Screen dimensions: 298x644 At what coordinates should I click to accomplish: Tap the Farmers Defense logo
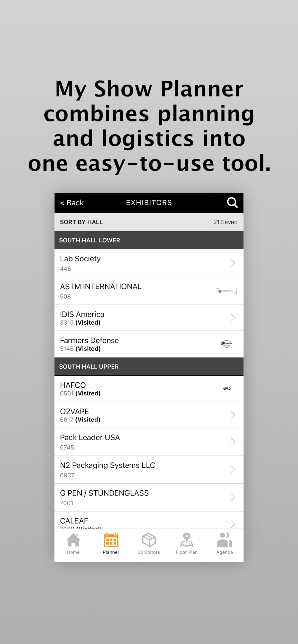pyautogui.click(x=226, y=344)
